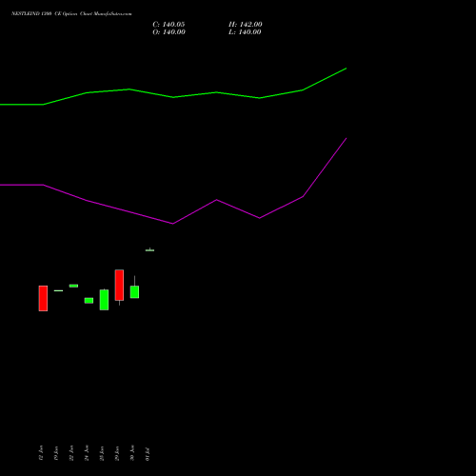
Task: Click the topmost doji candle for 01 Jul
Action: coord(149,250)
